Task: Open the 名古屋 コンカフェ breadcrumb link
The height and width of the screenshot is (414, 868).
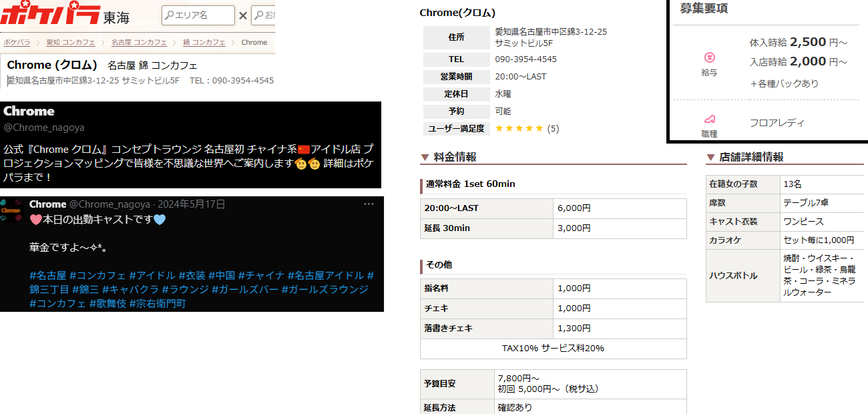Action: (139, 42)
